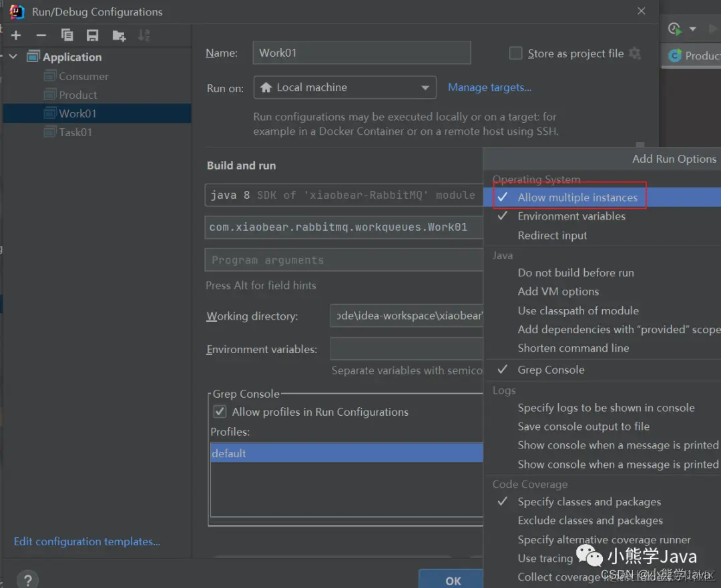
Task: Select Exclude classes and packages
Action: pyautogui.click(x=602, y=521)
